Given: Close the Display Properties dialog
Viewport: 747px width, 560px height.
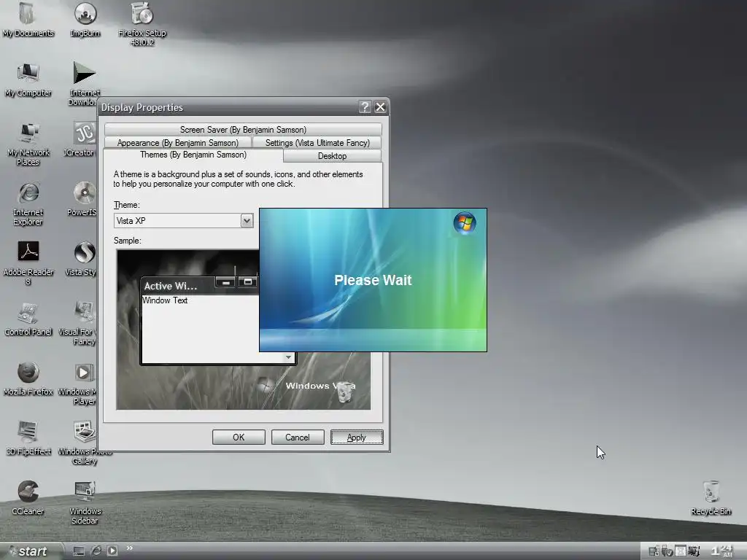Looking at the screenshot, I should click(x=380, y=107).
